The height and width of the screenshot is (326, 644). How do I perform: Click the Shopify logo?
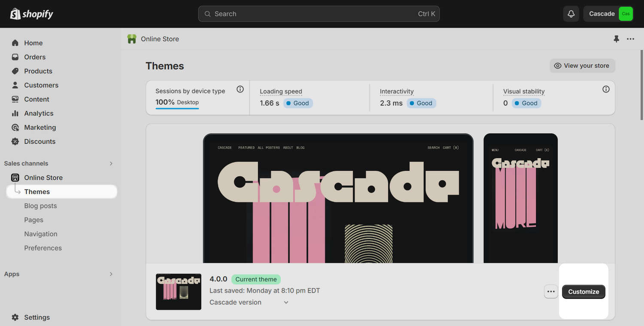[32, 14]
